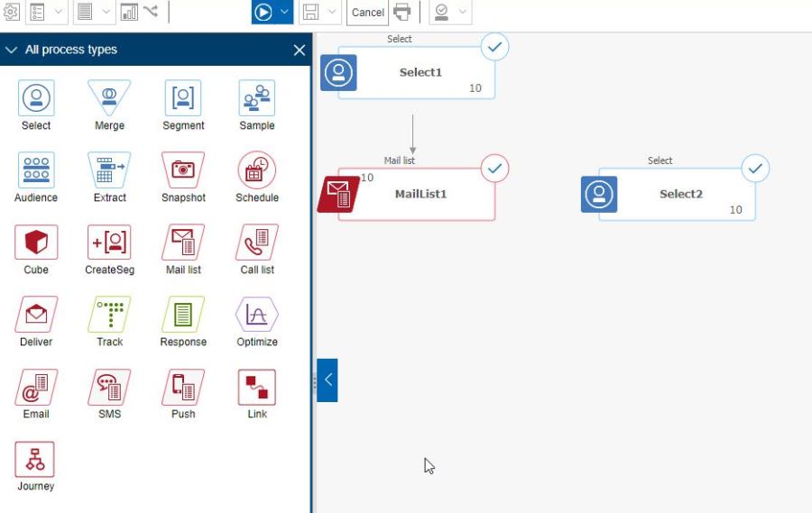
Task: Select the Mail list palette icon
Action: (x=183, y=242)
